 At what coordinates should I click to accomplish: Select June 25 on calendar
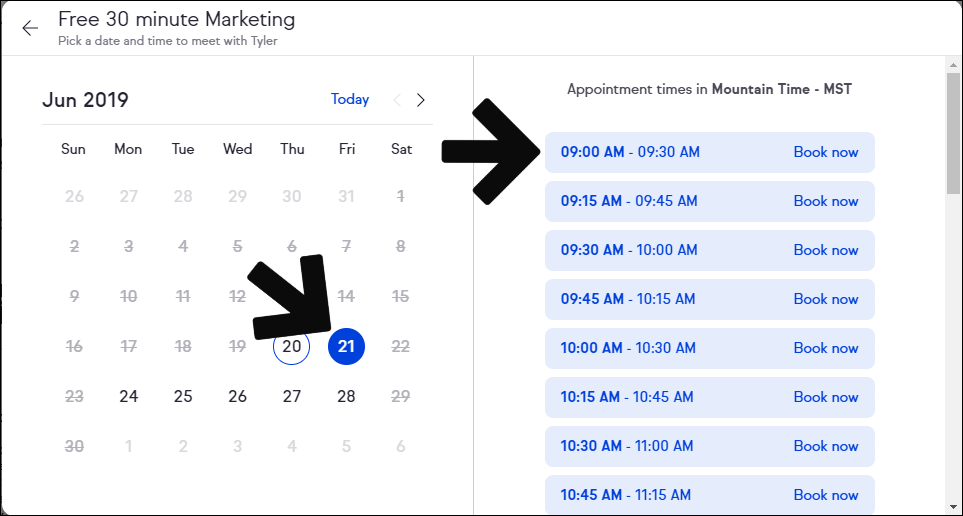(x=183, y=396)
